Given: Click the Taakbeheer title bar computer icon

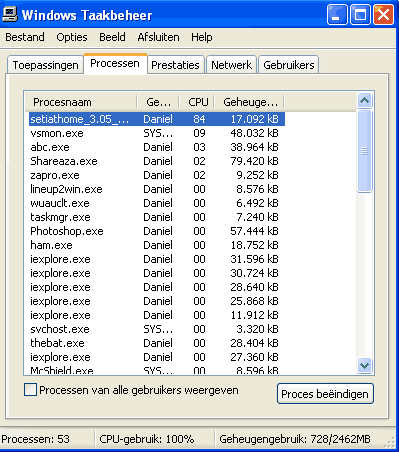Looking at the screenshot, I should [x=9, y=14].
